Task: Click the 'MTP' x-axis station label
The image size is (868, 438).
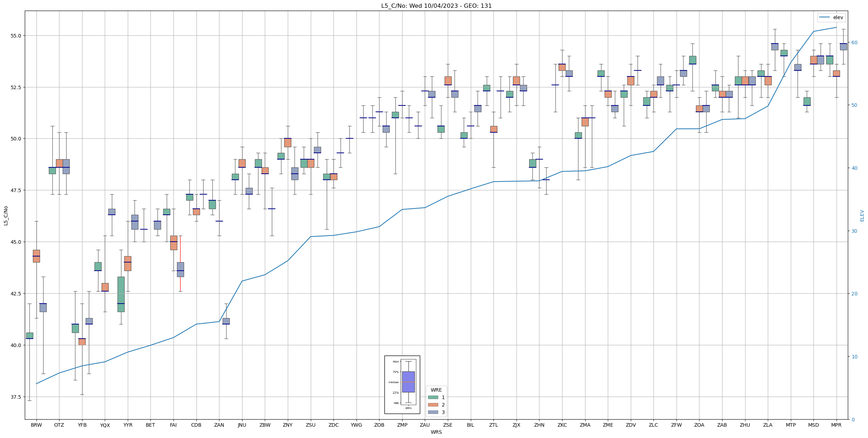Action: pyautogui.click(x=791, y=425)
